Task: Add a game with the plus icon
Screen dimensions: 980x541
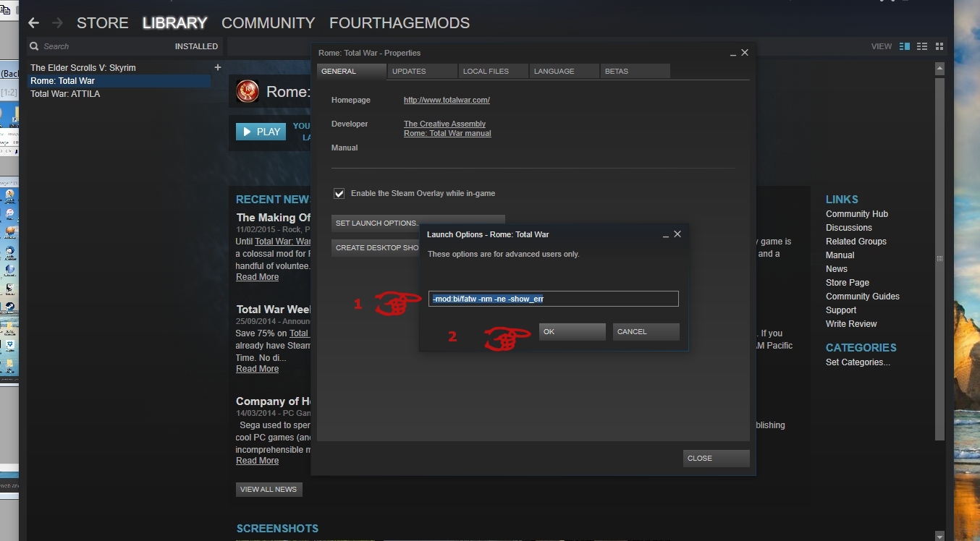Action: click(x=217, y=67)
